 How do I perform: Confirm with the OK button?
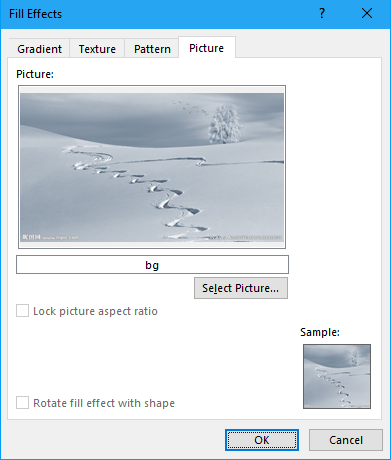pos(262,440)
